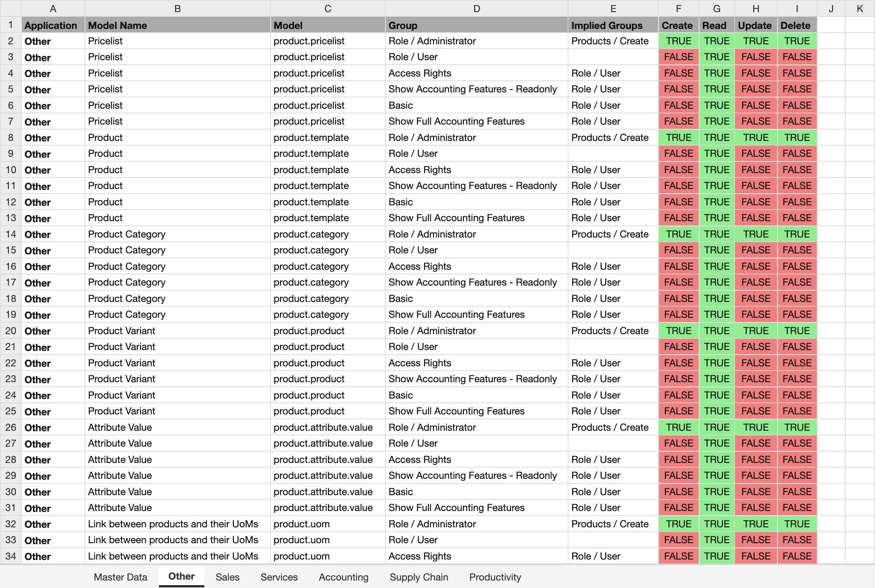Switch to the Accounting sheet tab
The height and width of the screenshot is (588, 875).
[343, 577]
